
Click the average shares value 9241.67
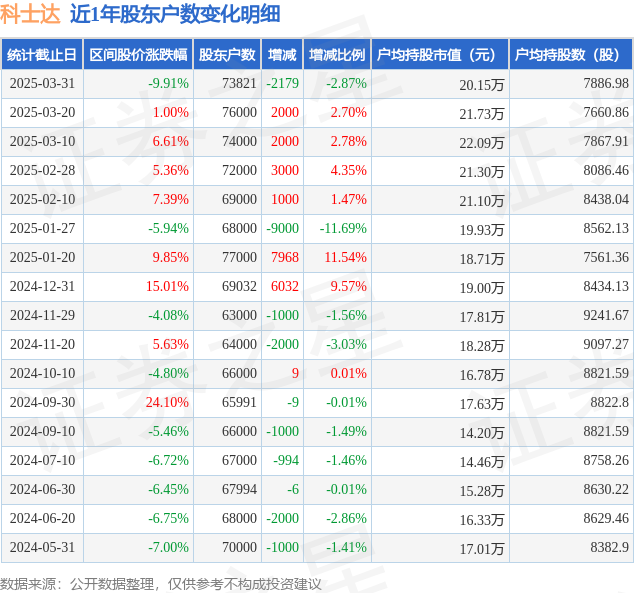tap(606, 315)
